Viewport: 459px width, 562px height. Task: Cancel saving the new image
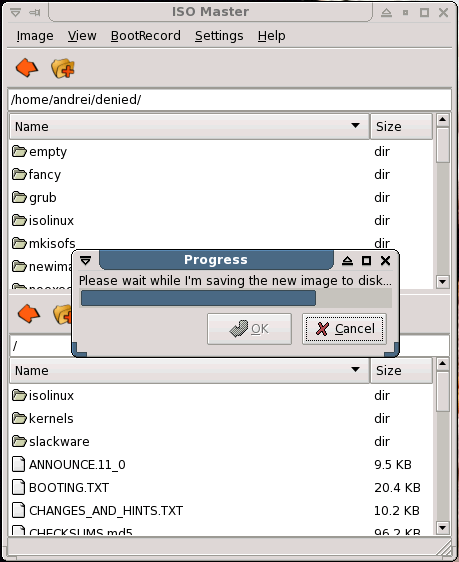click(344, 329)
